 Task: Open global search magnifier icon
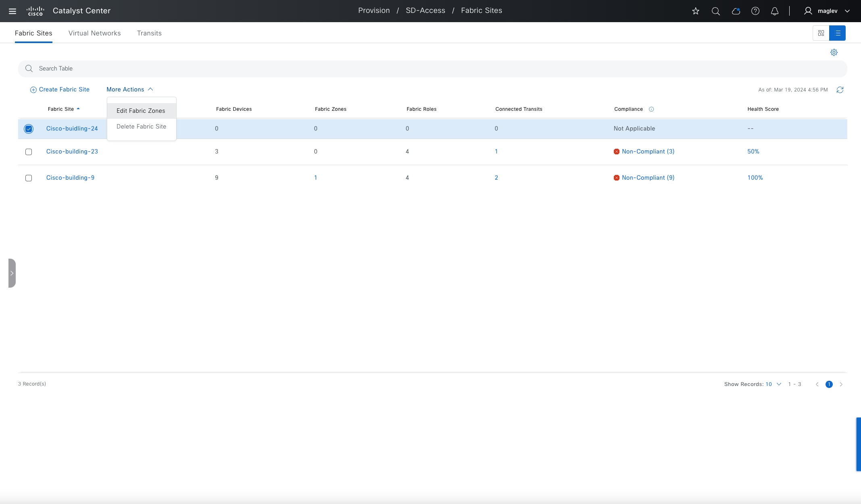pyautogui.click(x=715, y=11)
